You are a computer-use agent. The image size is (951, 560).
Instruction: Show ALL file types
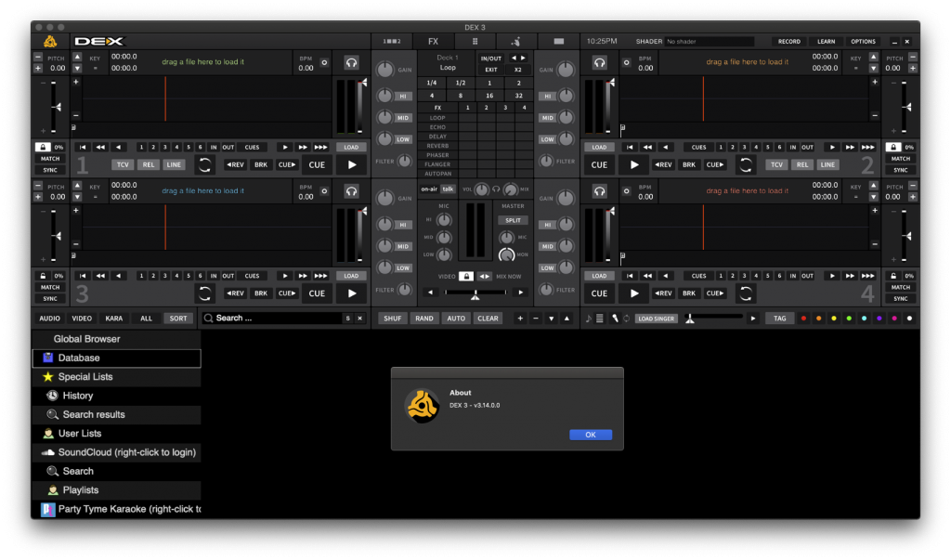(x=146, y=318)
